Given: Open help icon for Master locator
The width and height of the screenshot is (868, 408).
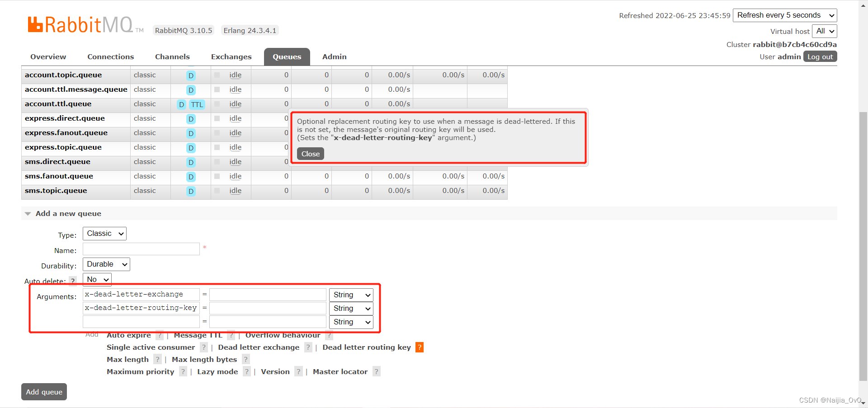Looking at the screenshot, I should [x=376, y=372].
